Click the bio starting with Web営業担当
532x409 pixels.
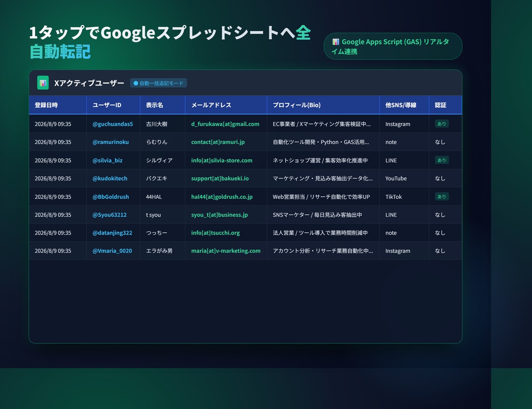(321, 197)
